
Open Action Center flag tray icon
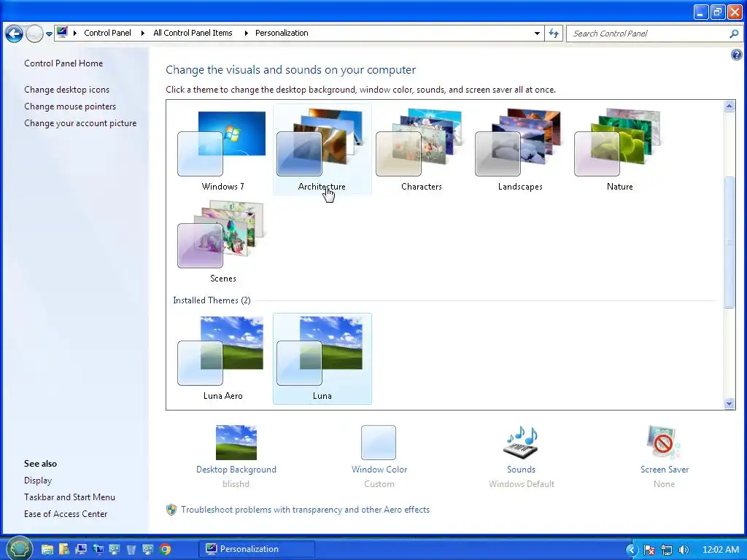click(649, 550)
